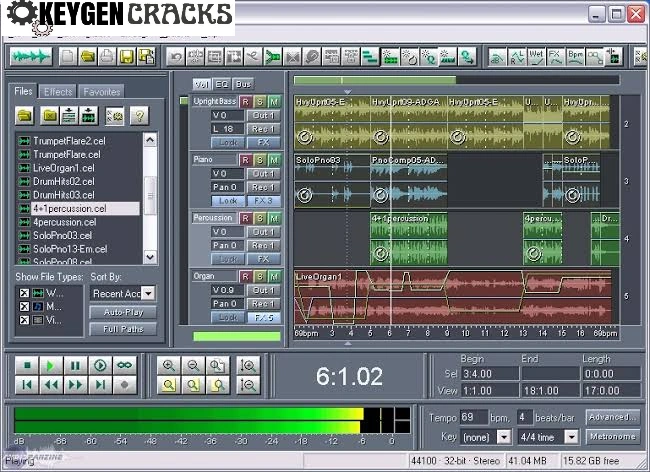Click the Zoom In Horizontally magnifier icon
Viewport: 650px width, 472px height.
pos(169,366)
